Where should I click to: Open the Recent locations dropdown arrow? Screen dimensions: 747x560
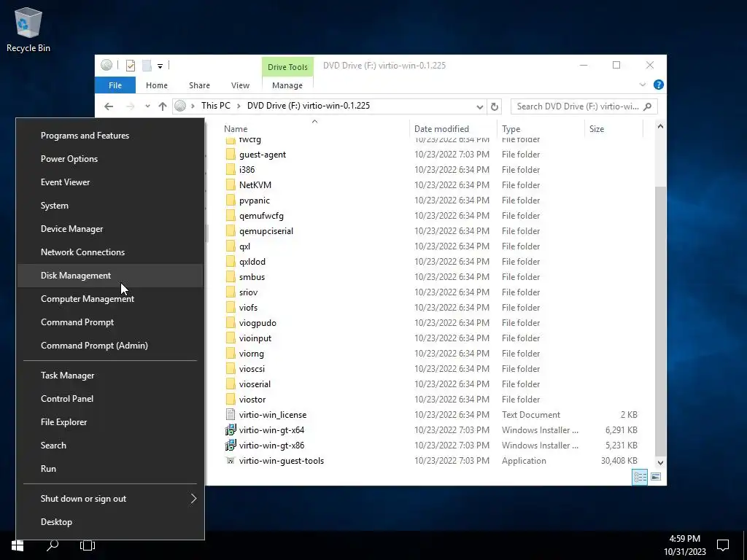tap(147, 106)
